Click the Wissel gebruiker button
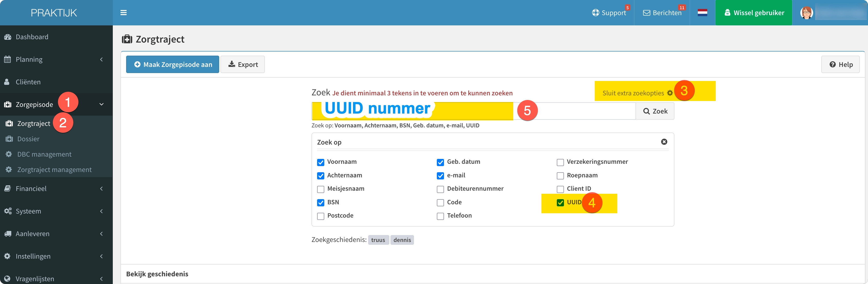Image resolution: width=868 pixels, height=284 pixels. pos(753,13)
